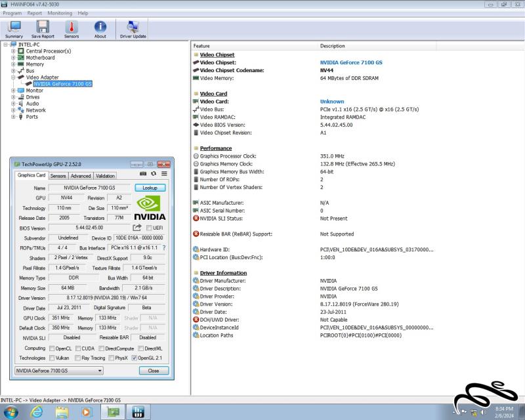This screenshot has height=420, width=525.
Task: Open Windows Media Player on taskbar
Action: pyautogui.click(x=87, y=412)
